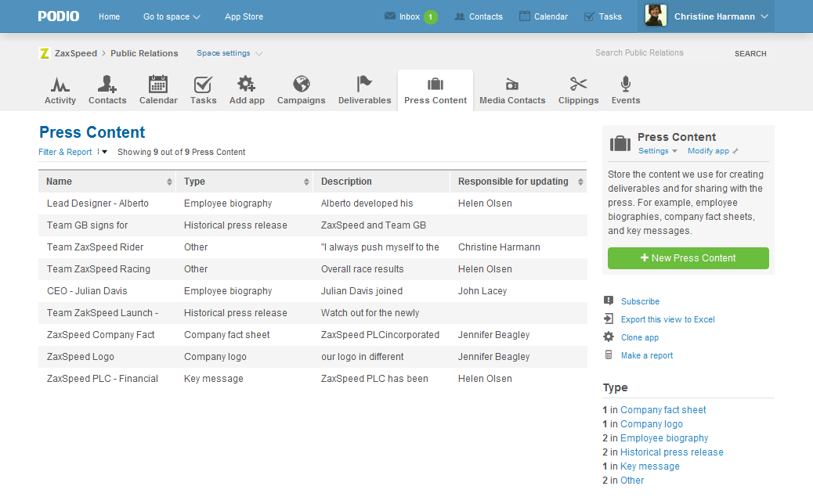Click the Search Public Relations field
Image resolution: width=813 pixels, height=504 pixels.
click(x=658, y=53)
